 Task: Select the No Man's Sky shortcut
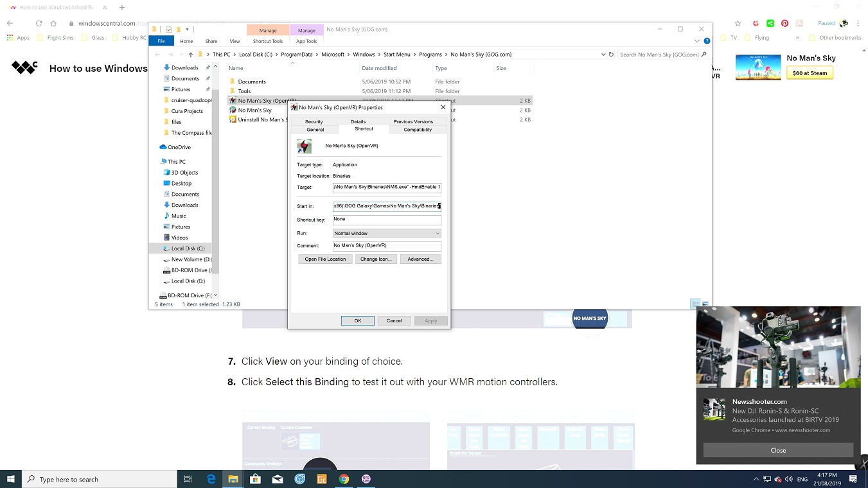pyautogui.click(x=254, y=110)
